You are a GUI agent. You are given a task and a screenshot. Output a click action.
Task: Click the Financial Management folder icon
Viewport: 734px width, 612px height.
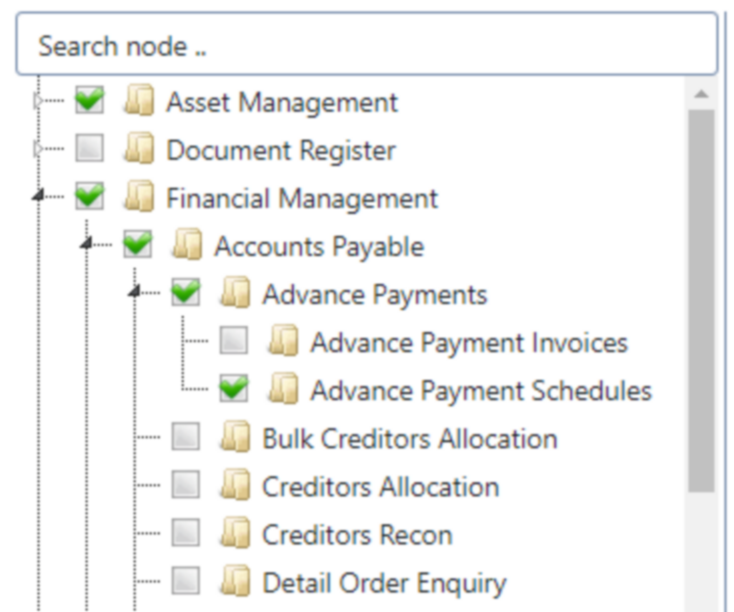(139, 196)
